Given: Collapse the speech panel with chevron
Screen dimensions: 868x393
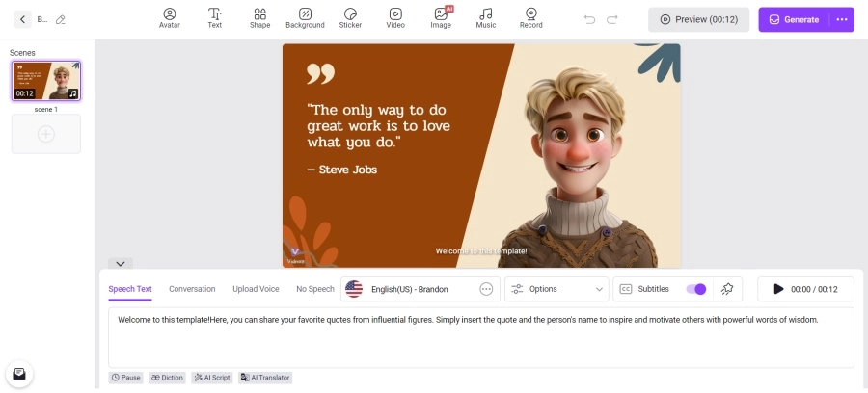Looking at the screenshot, I should click(120, 263).
